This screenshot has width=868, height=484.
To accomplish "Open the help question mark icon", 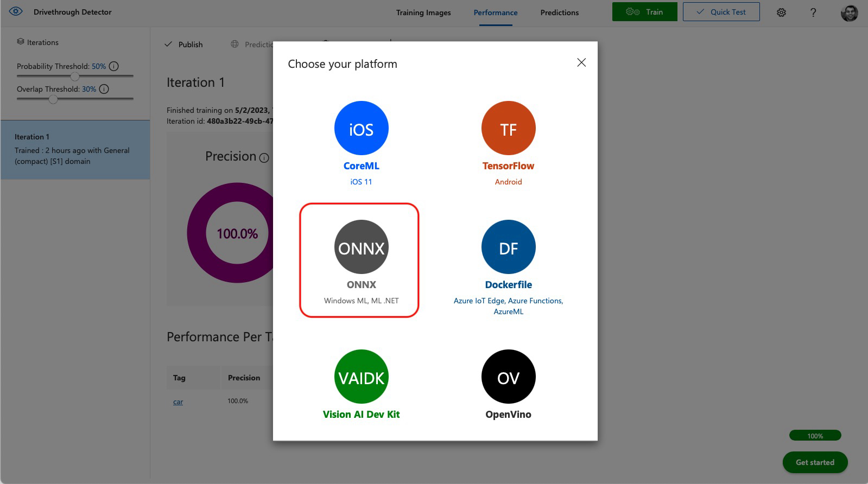I will [813, 12].
